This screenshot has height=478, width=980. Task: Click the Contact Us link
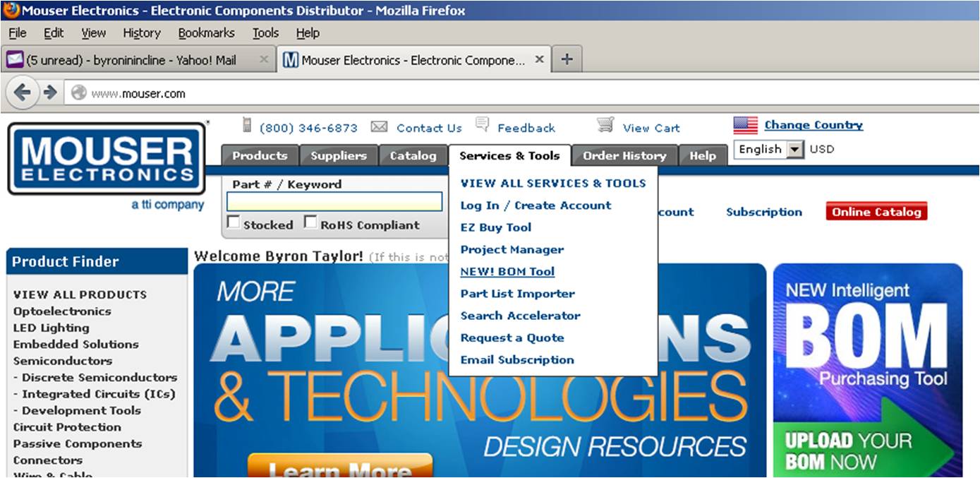(429, 128)
